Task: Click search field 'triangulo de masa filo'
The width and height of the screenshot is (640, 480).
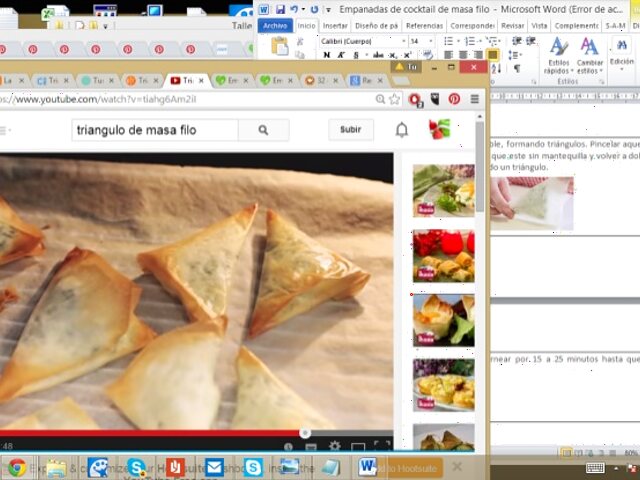Action: tap(155, 130)
